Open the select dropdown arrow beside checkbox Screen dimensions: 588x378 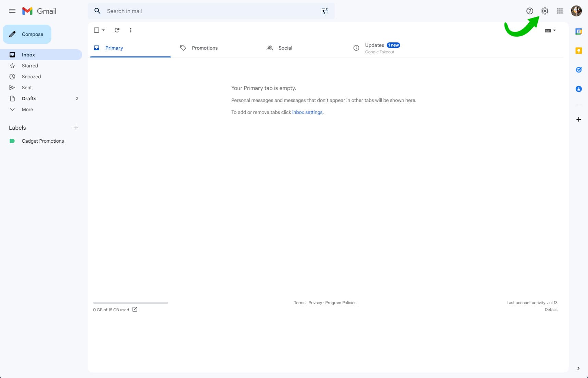[103, 30]
